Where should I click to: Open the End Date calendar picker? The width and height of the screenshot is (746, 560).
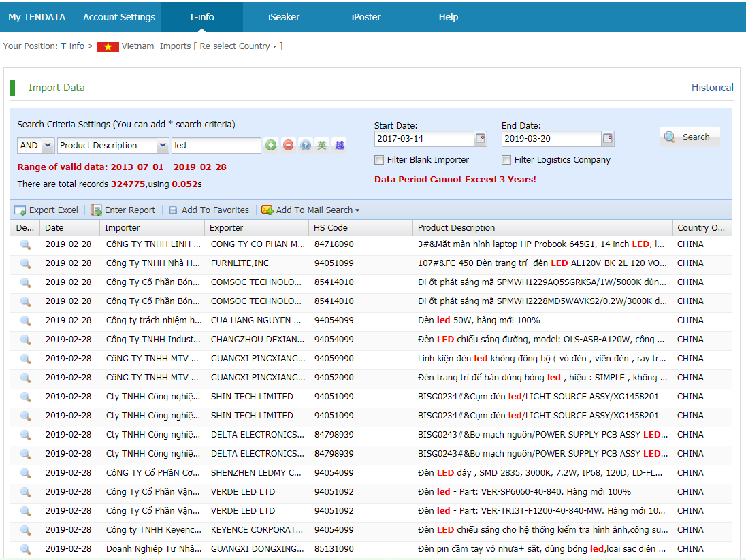click(608, 139)
